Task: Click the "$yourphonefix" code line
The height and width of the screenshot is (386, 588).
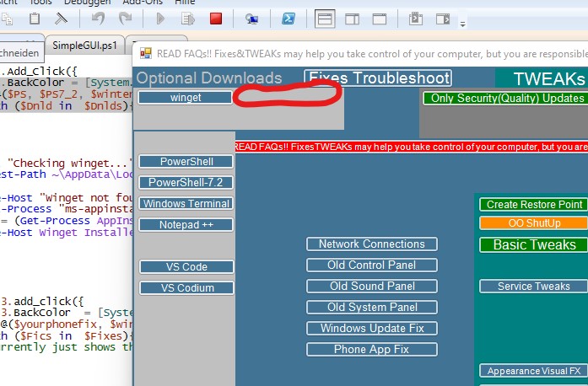Action: point(66,324)
